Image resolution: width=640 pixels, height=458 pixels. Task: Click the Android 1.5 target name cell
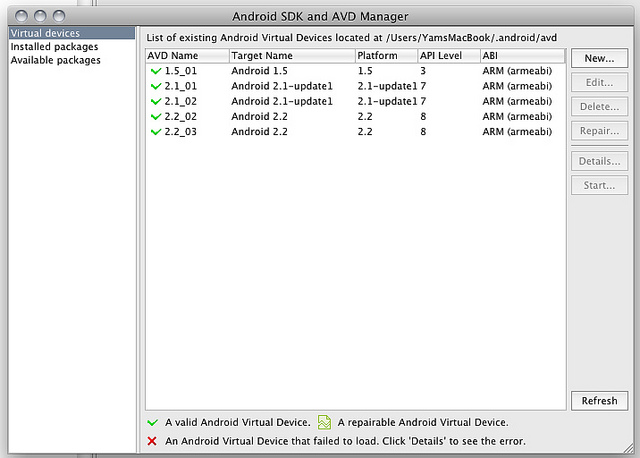pyautogui.click(x=259, y=71)
